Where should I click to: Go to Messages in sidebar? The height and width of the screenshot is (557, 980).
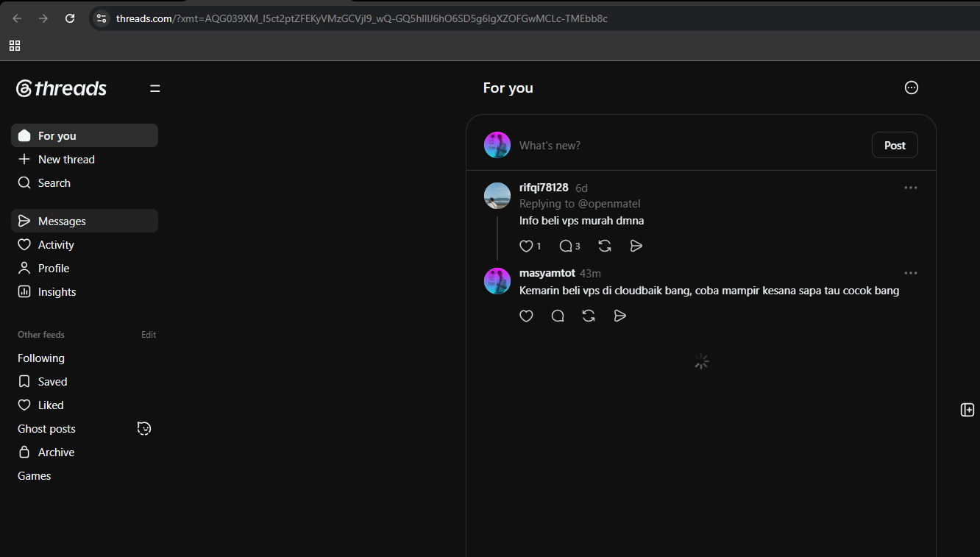point(85,221)
